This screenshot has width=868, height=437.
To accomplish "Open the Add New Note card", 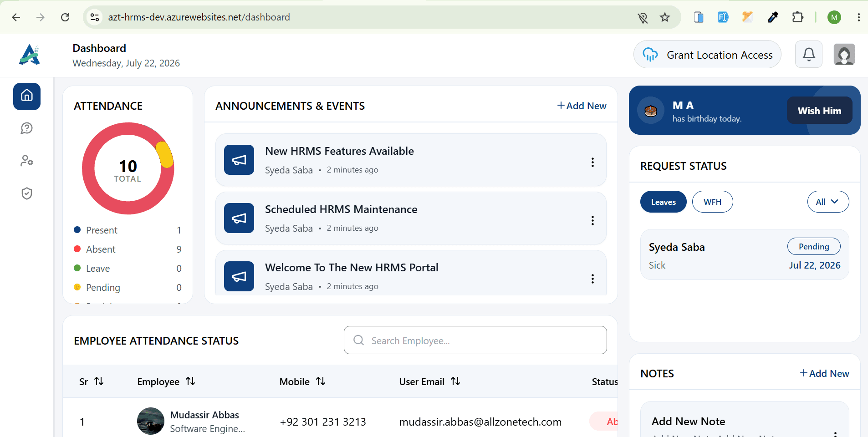I will point(745,419).
